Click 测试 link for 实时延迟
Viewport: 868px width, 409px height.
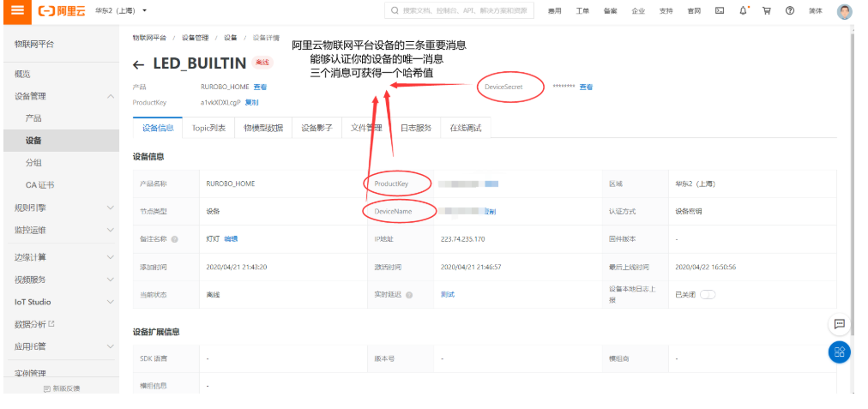coord(447,294)
